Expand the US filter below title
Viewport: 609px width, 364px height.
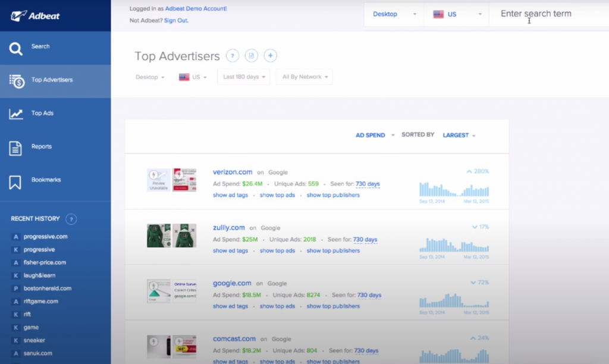point(193,77)
